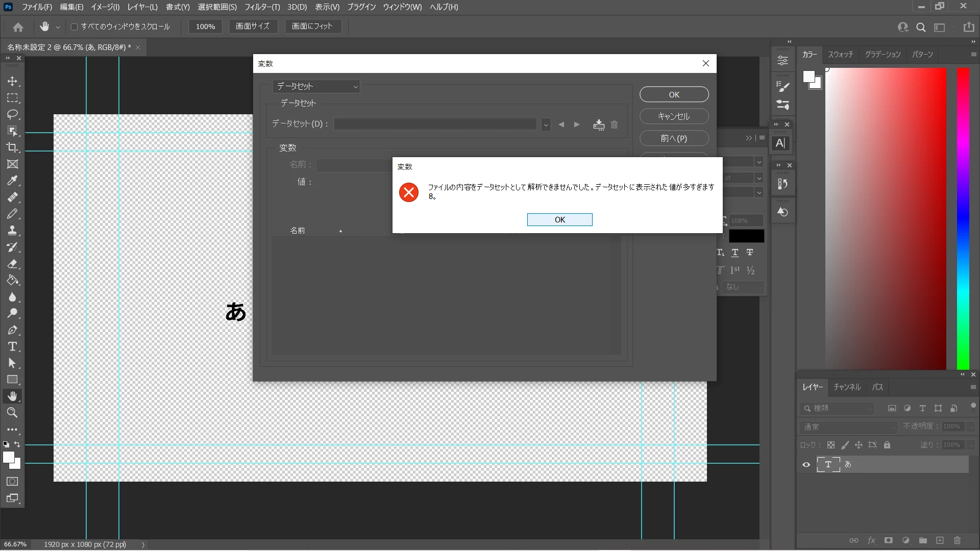
Task: Select the Horizontal Type tool
Action: (x=12, y=346)
